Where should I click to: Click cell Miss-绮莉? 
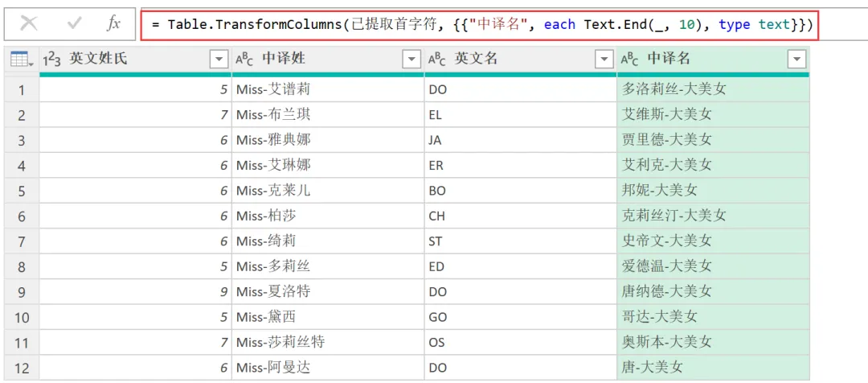(x=328, y=241)
